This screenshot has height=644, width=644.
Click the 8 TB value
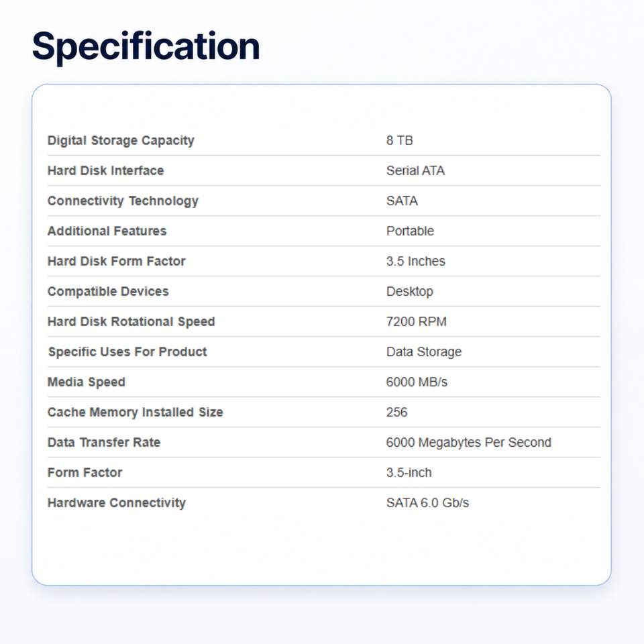399,140
